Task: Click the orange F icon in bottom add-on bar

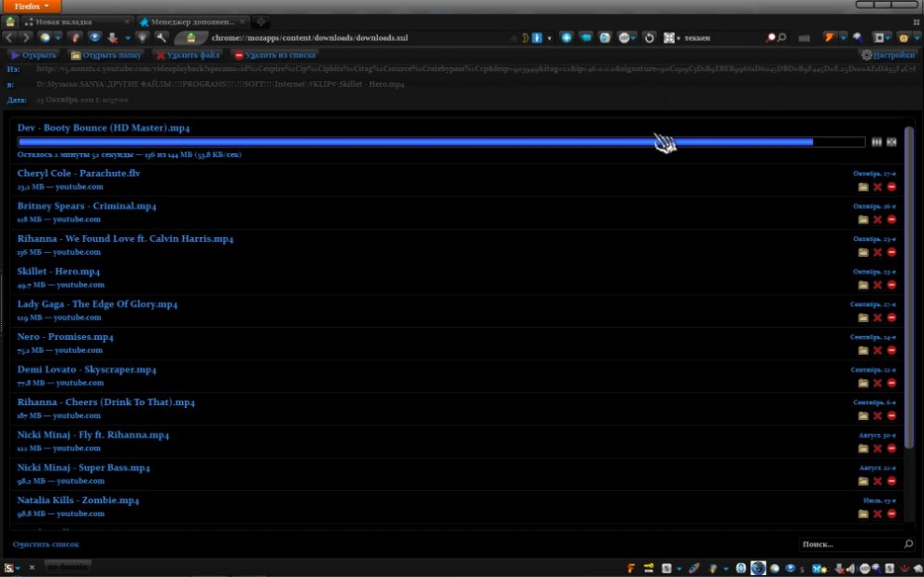Action: pos(631,569)
